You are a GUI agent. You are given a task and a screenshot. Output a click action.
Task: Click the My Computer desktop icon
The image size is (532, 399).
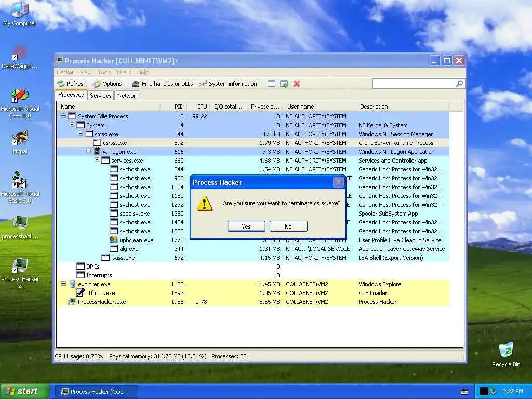[x=20, y=14]
